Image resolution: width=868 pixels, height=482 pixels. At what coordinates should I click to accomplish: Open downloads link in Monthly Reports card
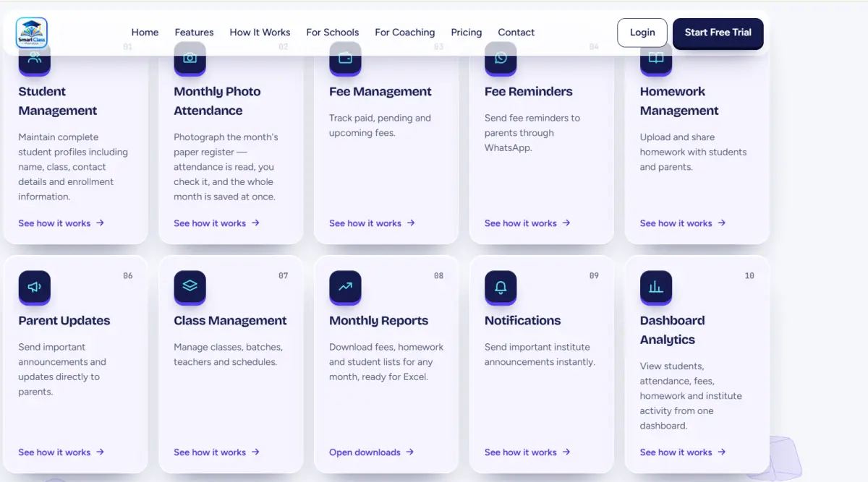point(372,452)
